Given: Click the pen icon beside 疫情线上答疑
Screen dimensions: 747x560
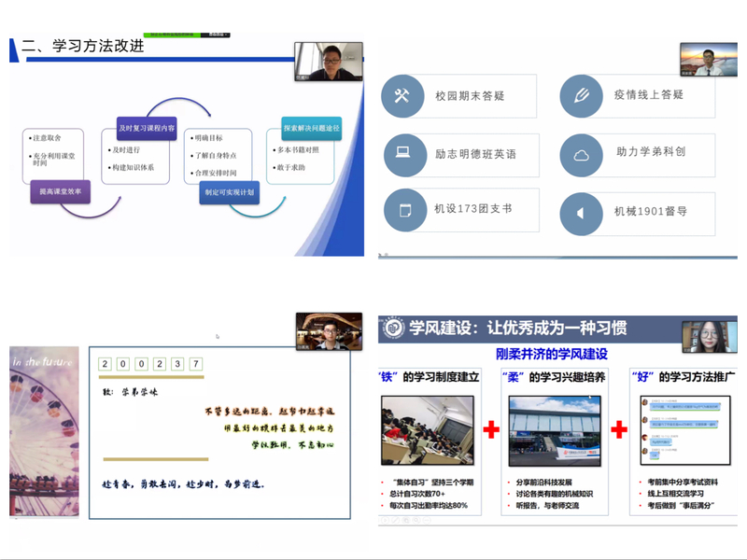Looking at the screenshot, I should 580,96.
